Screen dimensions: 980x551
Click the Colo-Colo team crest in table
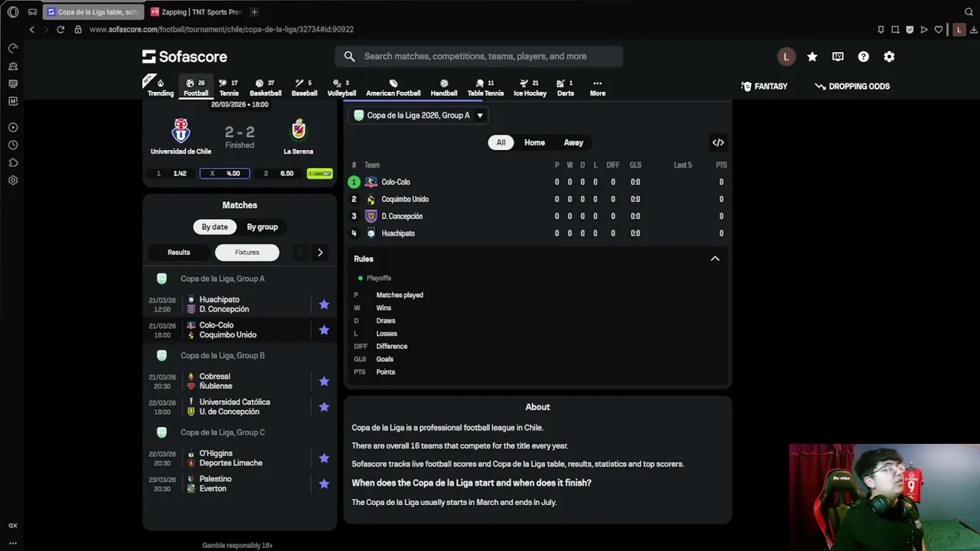[371, 182]
